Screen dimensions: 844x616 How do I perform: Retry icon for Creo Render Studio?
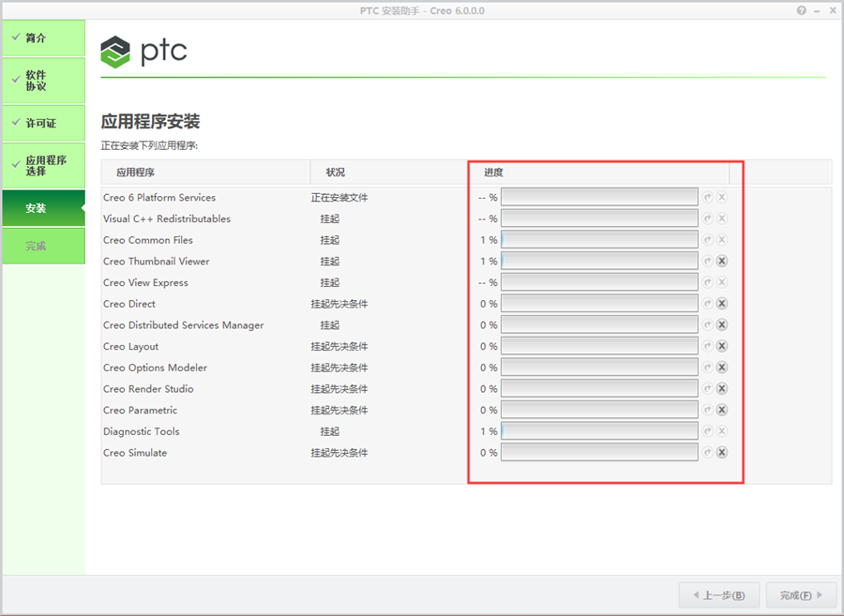[708, 388]
